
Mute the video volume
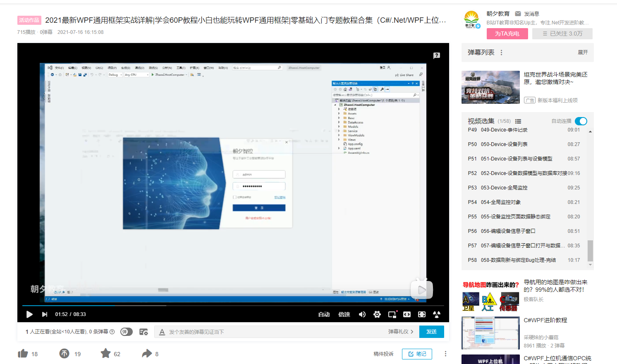tap(362, 314)
